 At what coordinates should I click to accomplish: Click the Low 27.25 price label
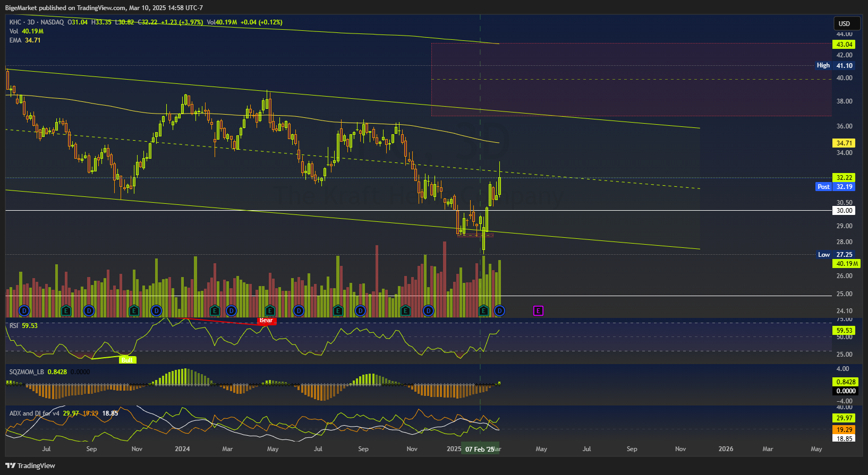tap(835, 255)
